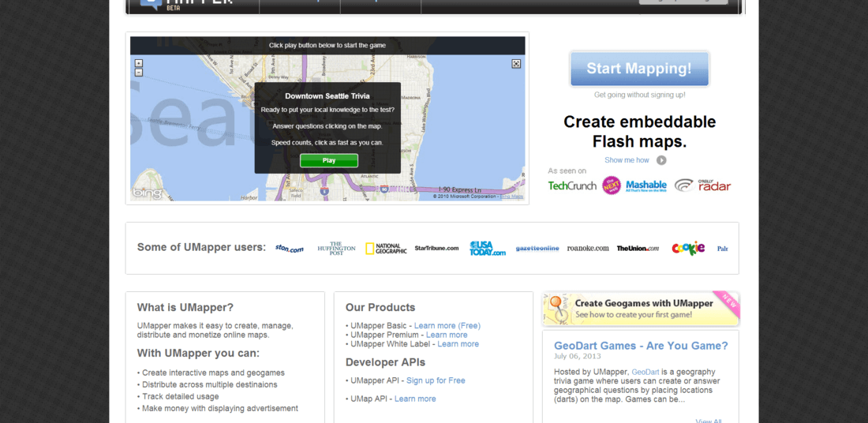Open the gazetteonline logo
The image size is (868, 423).
(x=537, y=249)
